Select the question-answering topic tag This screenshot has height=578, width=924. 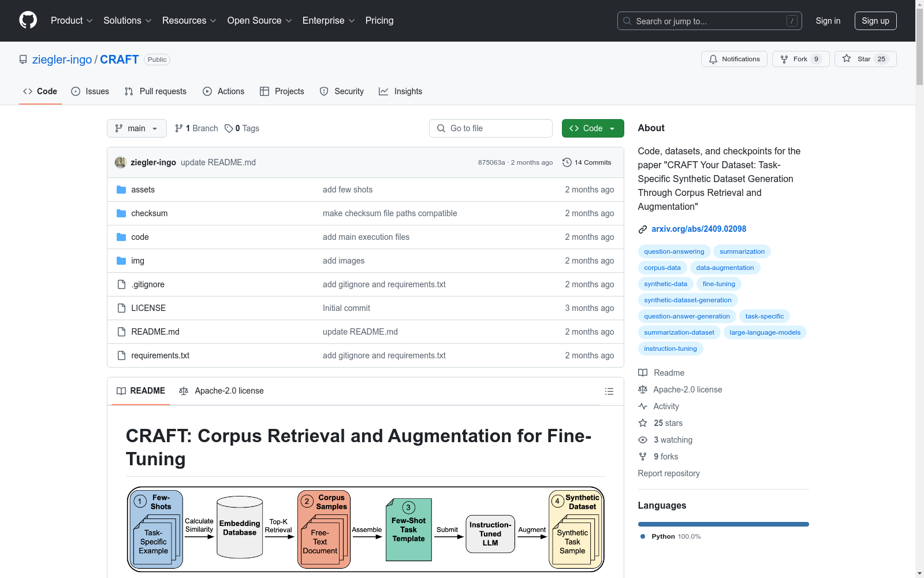[674, 251]
